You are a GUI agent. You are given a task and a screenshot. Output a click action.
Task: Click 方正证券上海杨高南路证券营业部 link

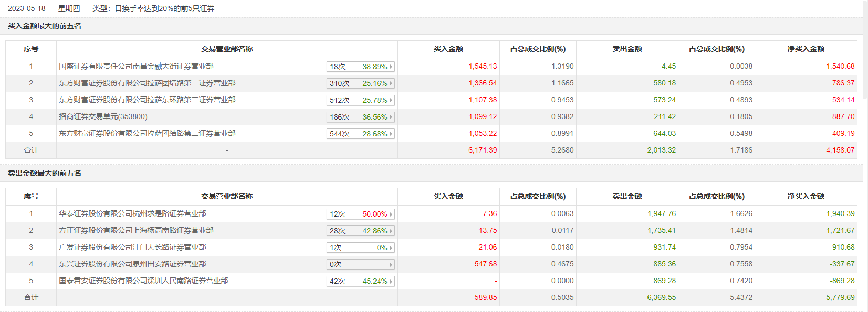tap(136, 230)
